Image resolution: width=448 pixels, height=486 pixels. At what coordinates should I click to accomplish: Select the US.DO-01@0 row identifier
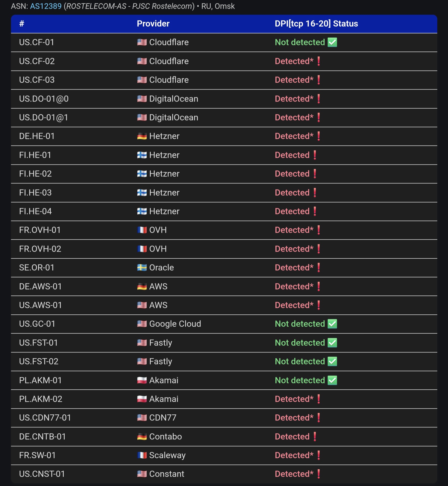44,99
